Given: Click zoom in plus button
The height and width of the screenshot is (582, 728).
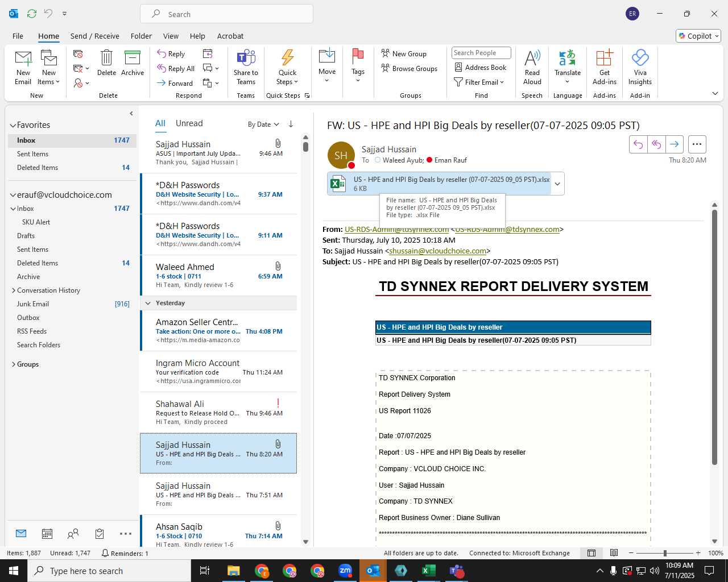Looking at the screenshot, I should click(x=698, y=553).
